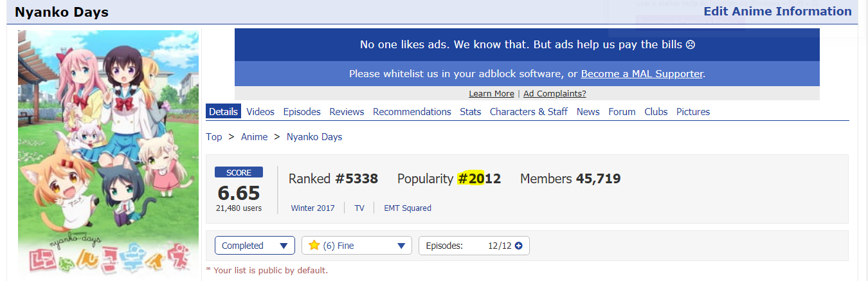
Task: Click the Learn More link
Action: click(491, 93)
